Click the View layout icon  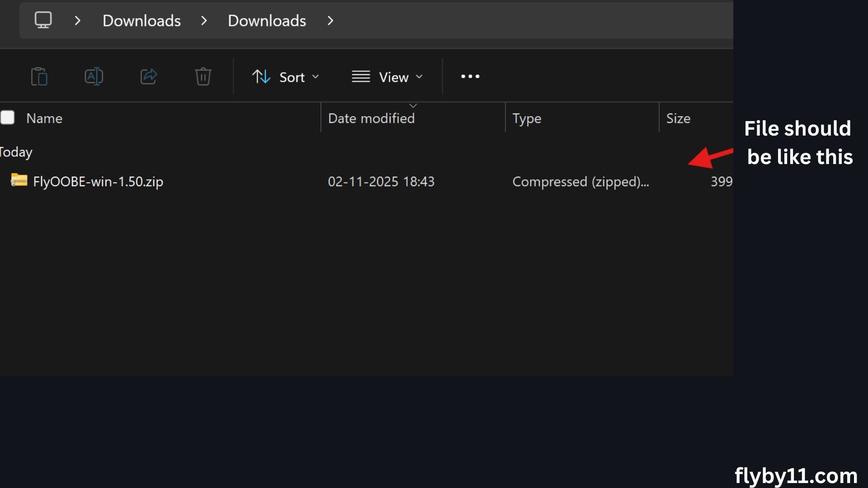(360, 76)
